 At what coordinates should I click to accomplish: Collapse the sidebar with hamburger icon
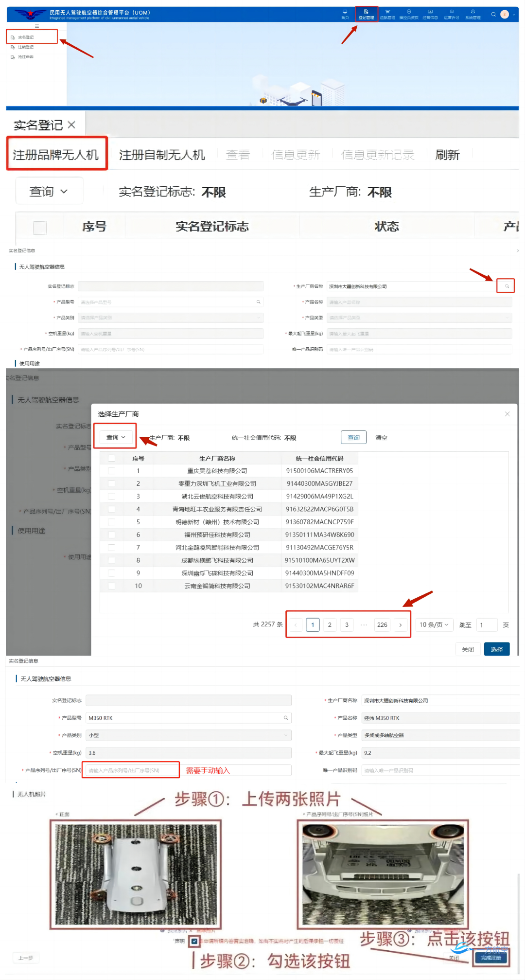pos(36,26)
